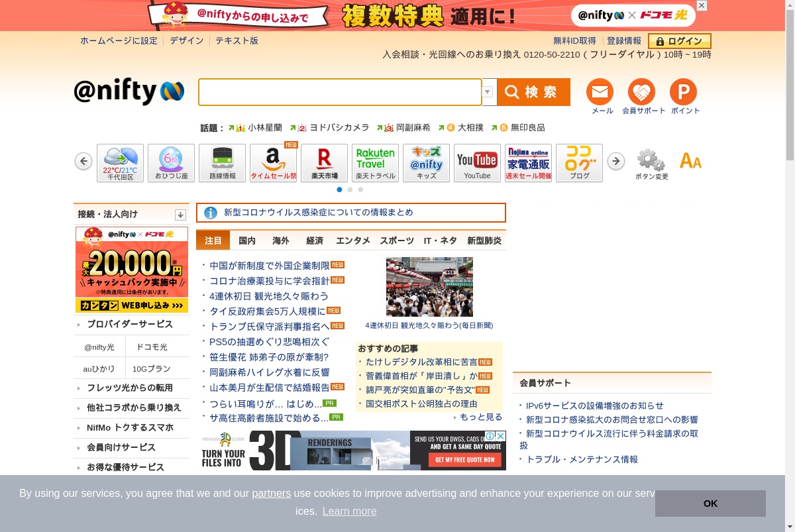Open the テキスト版 link
The height and width of the screenshot is (532, 795).
237,41
